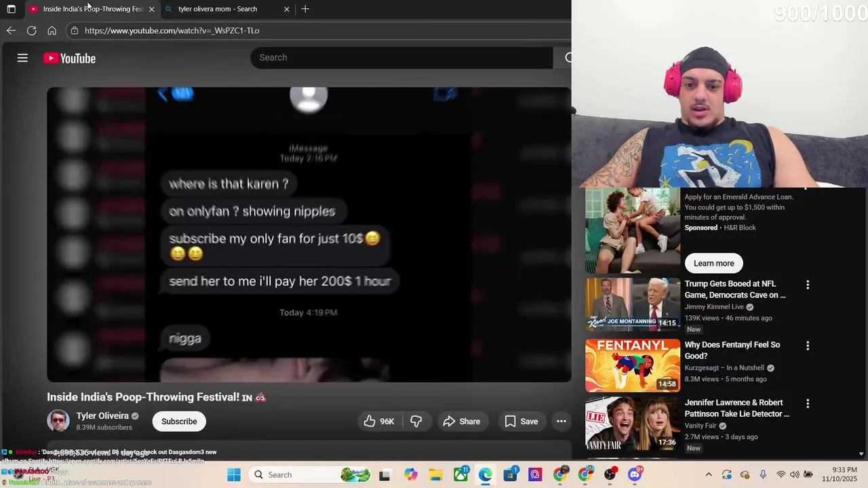Open options for the Jennifer Lawrence video
This screenshot has height=488, width=868.
click(808, 403)
